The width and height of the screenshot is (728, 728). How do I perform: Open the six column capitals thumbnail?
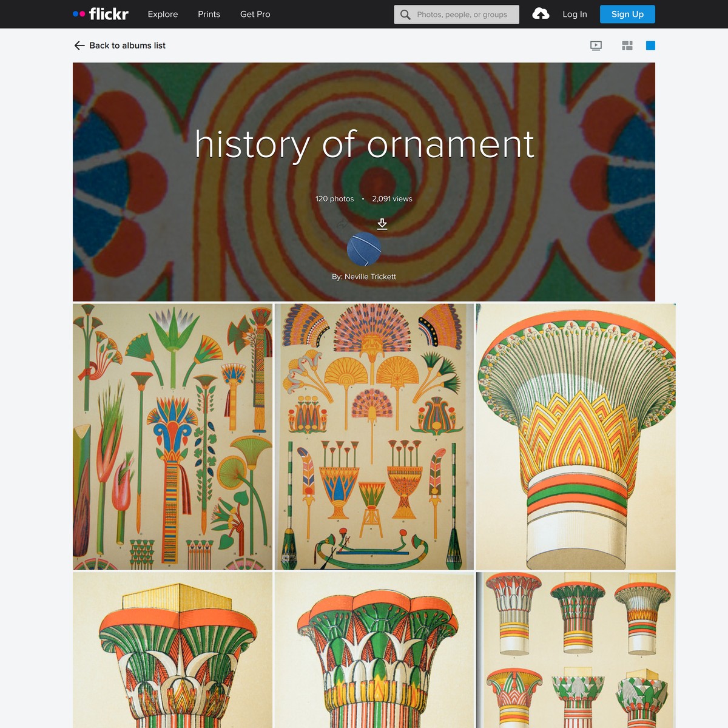pos(575,649)
